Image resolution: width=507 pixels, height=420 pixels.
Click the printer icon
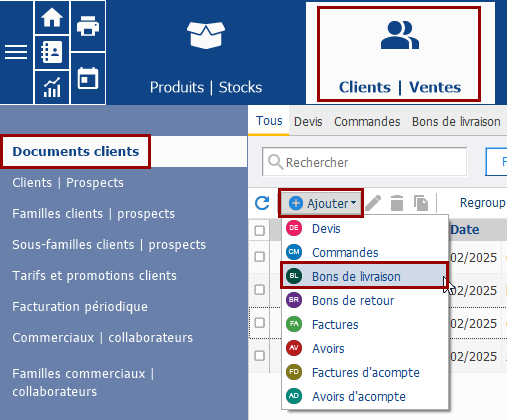click(x=88, y=26)
